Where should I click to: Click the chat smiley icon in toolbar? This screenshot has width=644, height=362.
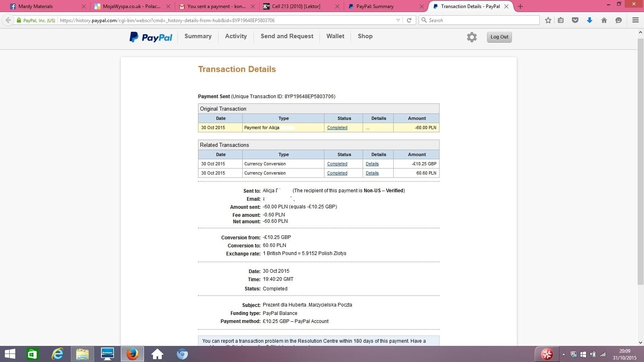point(619,20)
